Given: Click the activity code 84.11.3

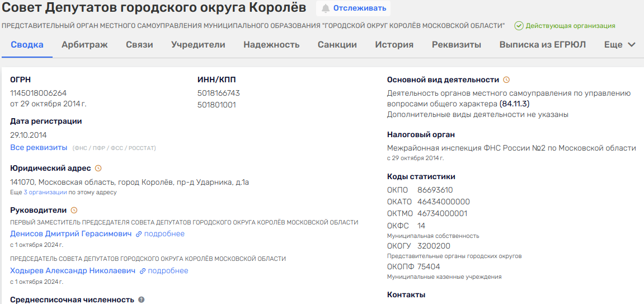Looking at the screenshot, I should (x=514, y=104).
